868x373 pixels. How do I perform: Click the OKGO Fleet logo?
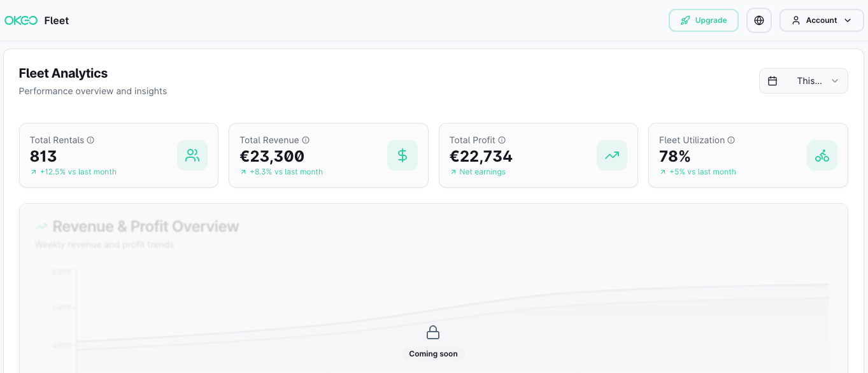pyautogui.click(x=36, y=20)
